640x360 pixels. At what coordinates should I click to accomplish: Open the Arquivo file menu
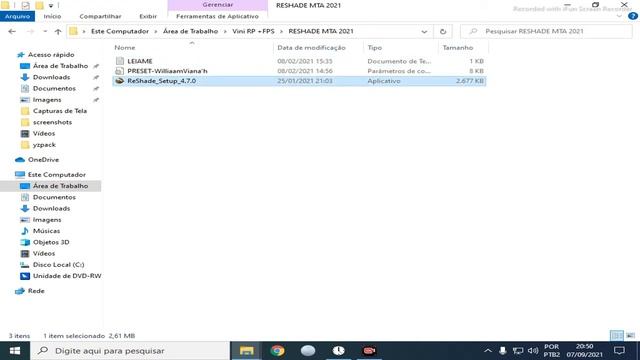coord(17,16)
